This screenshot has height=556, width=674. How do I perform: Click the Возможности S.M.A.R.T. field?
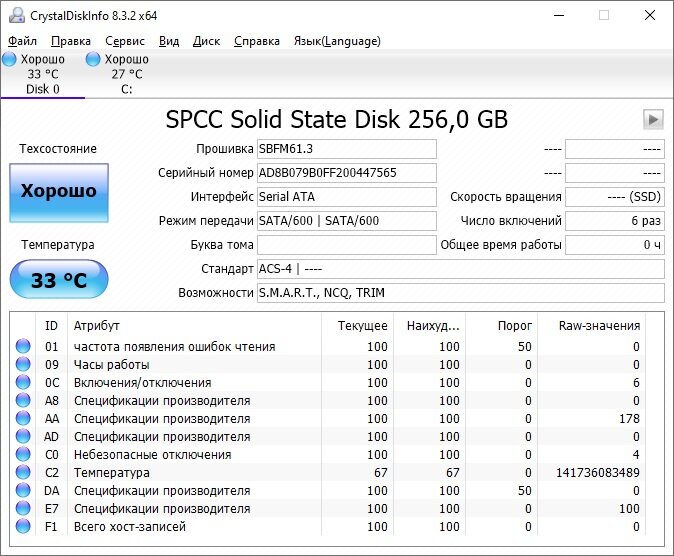point(461,293)
